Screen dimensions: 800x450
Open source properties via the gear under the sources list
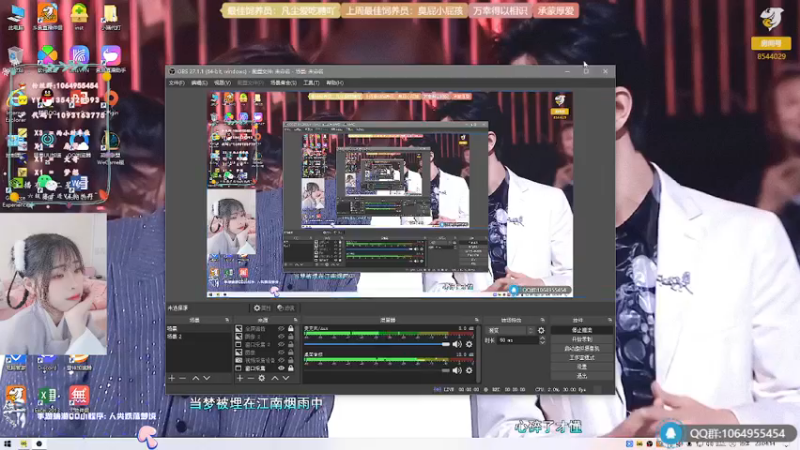[262, 378]
